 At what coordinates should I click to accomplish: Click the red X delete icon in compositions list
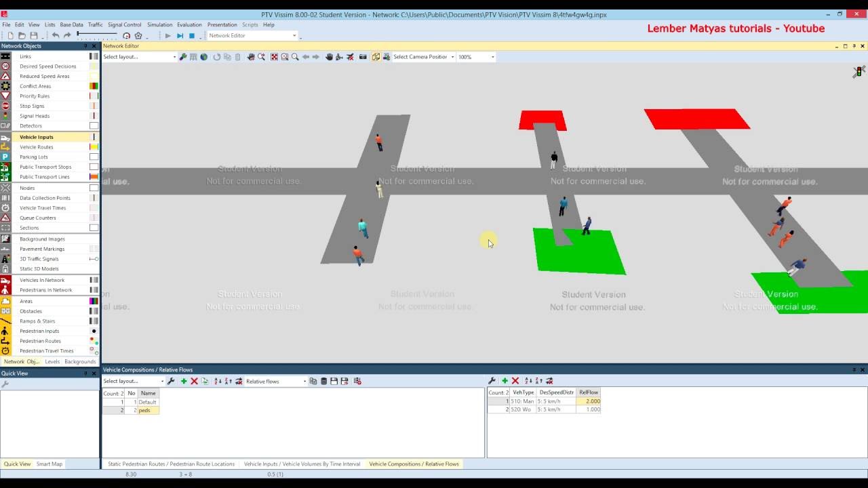pos(194,382)
